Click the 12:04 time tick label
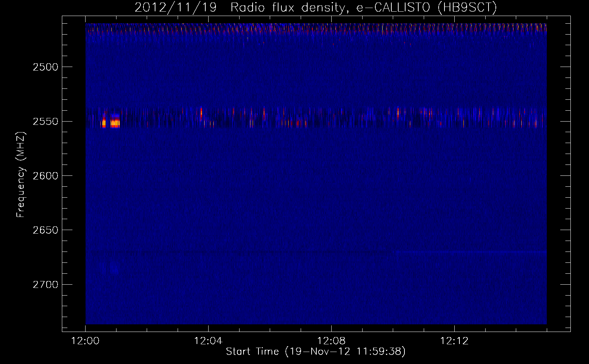The image size is (589, 364). point(208,341)
